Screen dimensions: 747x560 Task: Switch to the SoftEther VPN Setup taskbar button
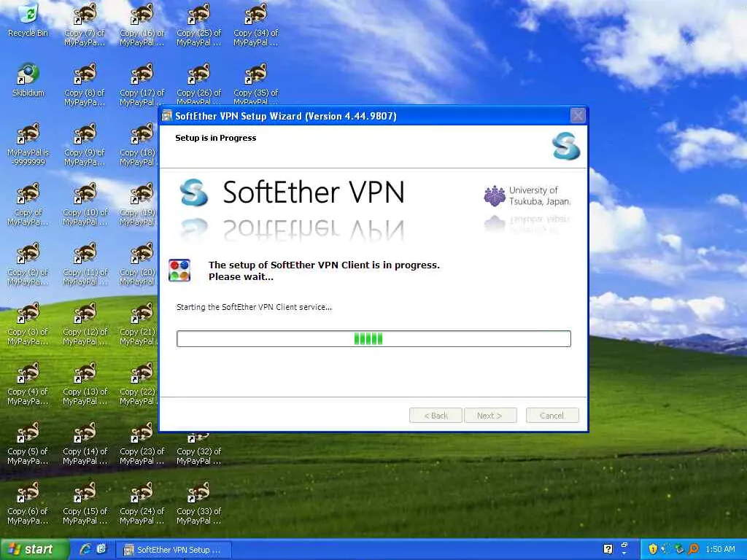point(174,550)
